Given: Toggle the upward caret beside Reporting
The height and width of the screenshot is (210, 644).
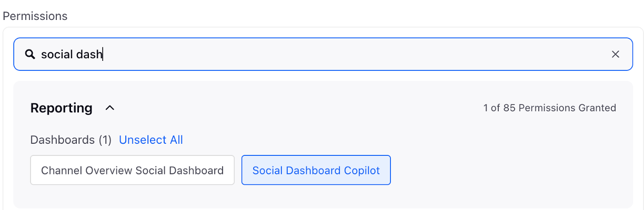Looking at the screenshot, I should 109,108.
